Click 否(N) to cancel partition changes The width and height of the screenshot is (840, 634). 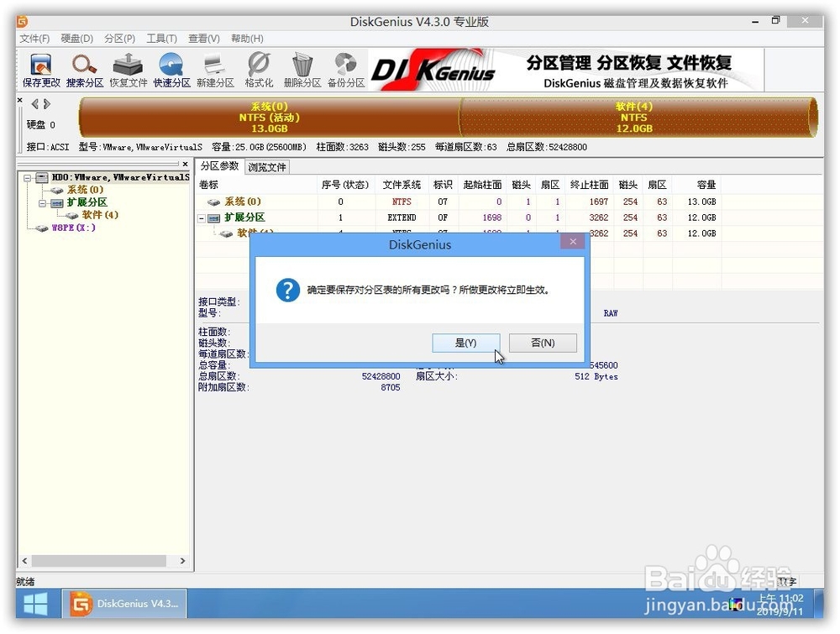coord(542,343)
